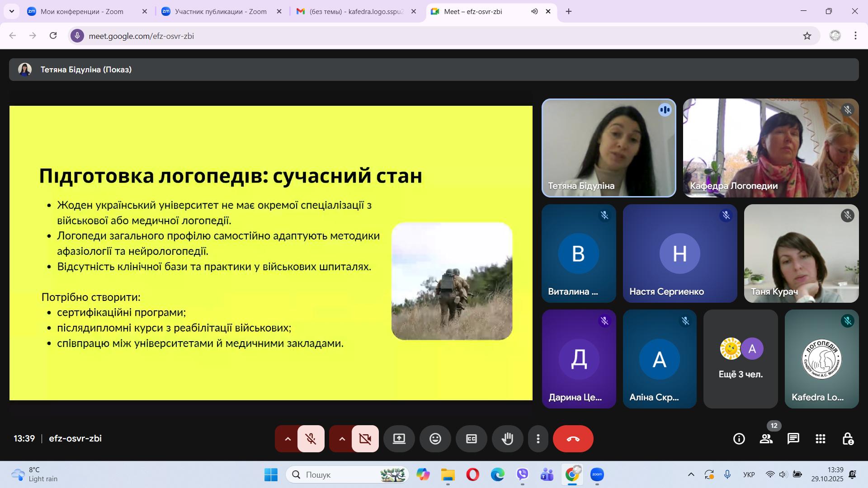Open the activities grid icon
Image resolution: width=868 pixels, height=488 pixels.
tap(820, 439)
